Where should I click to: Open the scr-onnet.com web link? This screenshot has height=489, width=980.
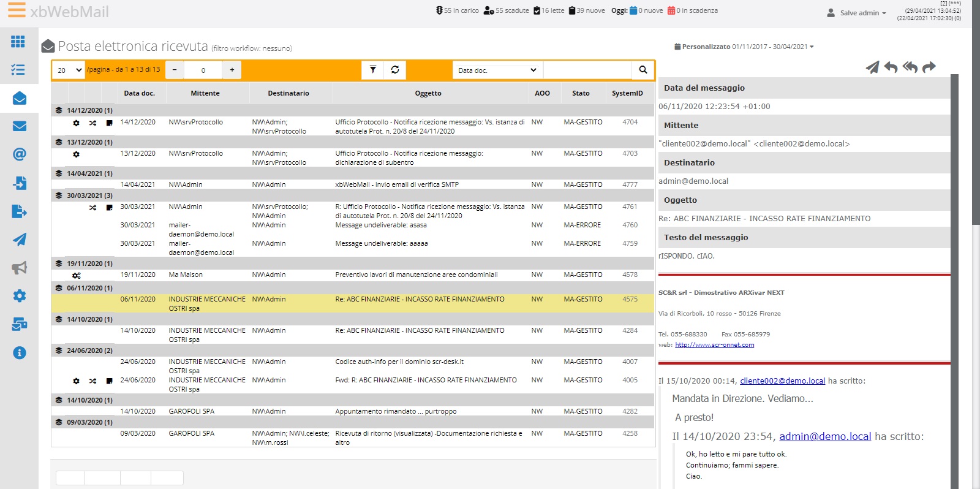715,345
